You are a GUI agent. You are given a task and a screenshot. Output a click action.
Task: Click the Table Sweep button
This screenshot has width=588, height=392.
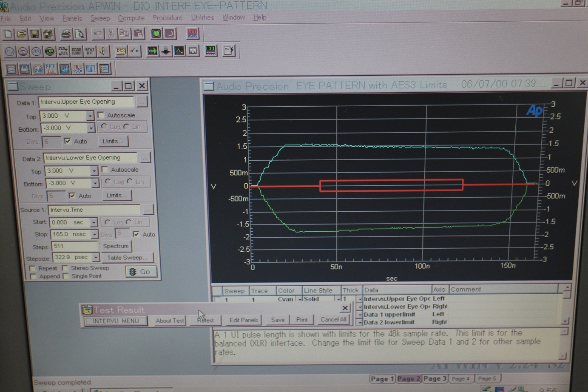(127, 258)
